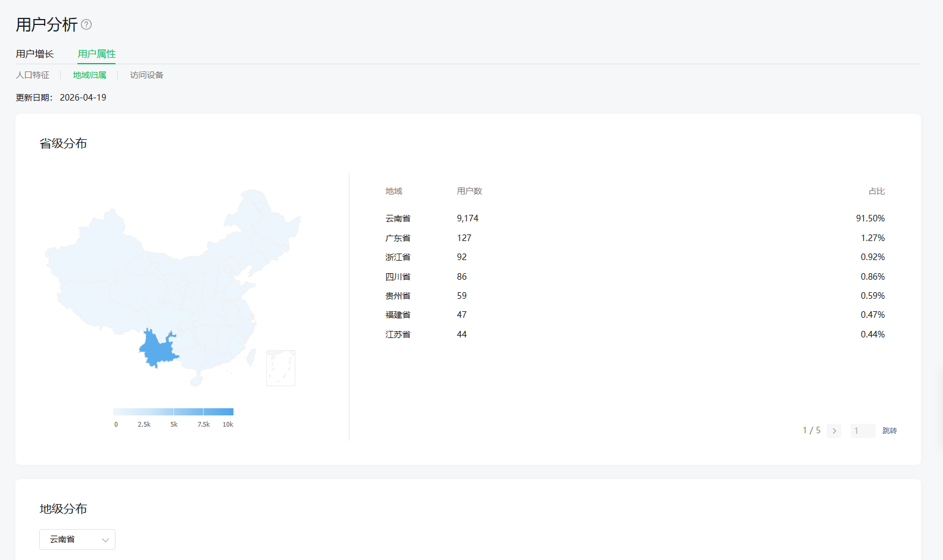Click the page number input field
This screenshot has height=560, width=943.
click(x=863, y=431)
